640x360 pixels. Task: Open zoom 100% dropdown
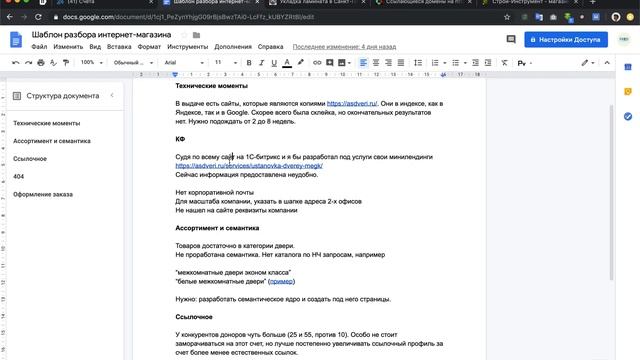[x=91, y=62]
